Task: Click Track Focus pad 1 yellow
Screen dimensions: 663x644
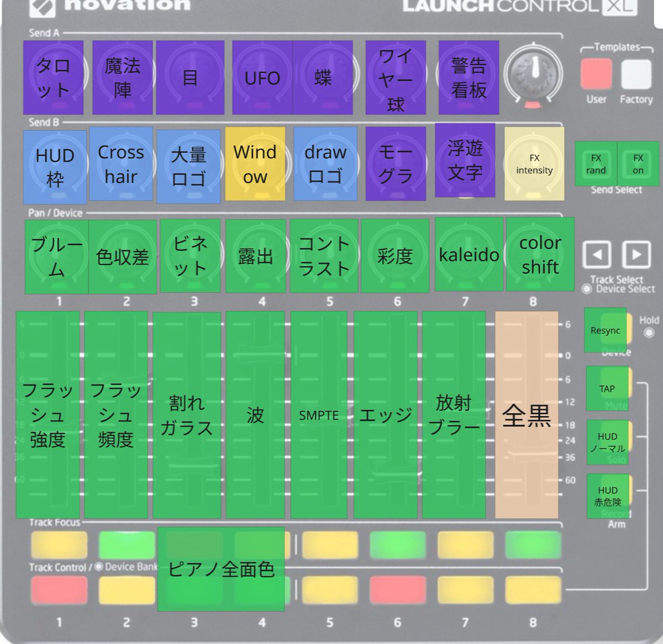Action: (x=59, y=545)
